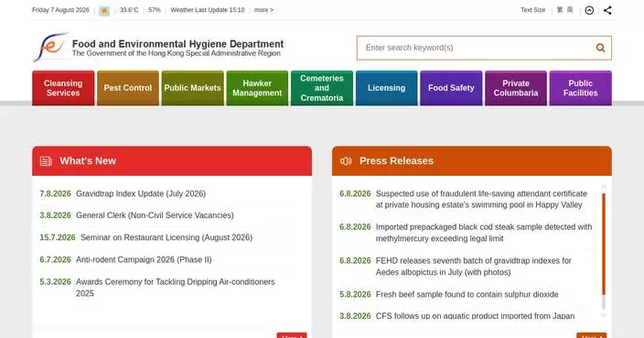This screenshot has height=338, width=644.
Task: Click the humidity value 57%
Action: click(x=155, y=10)
